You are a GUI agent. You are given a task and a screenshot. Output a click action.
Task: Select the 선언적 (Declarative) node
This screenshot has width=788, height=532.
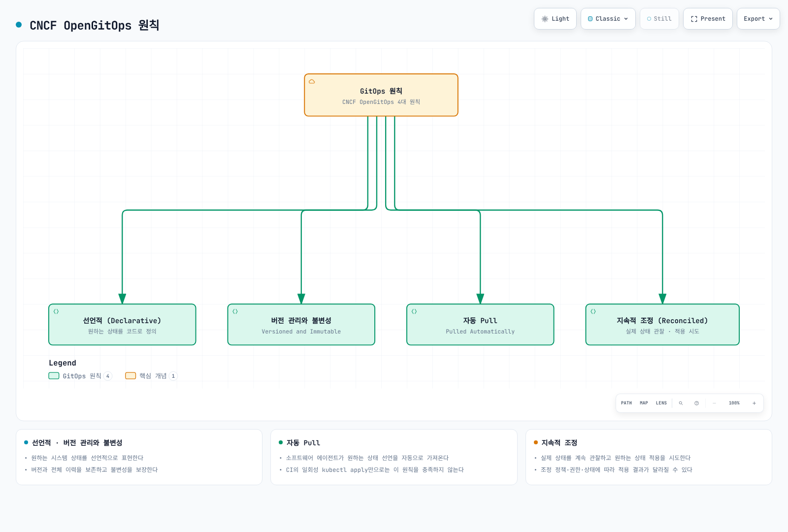tap(122, 325)
